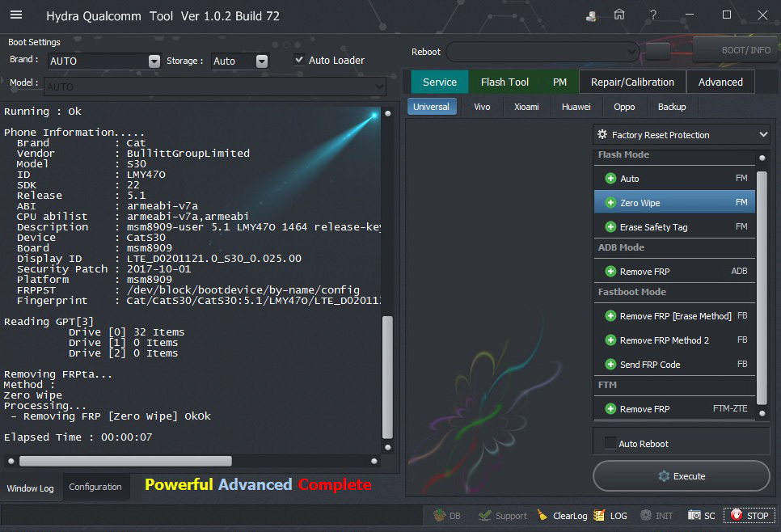781x532 pixels.
Task: Open the Repair/Calibration tab
Action: click(x=632, y=82)
